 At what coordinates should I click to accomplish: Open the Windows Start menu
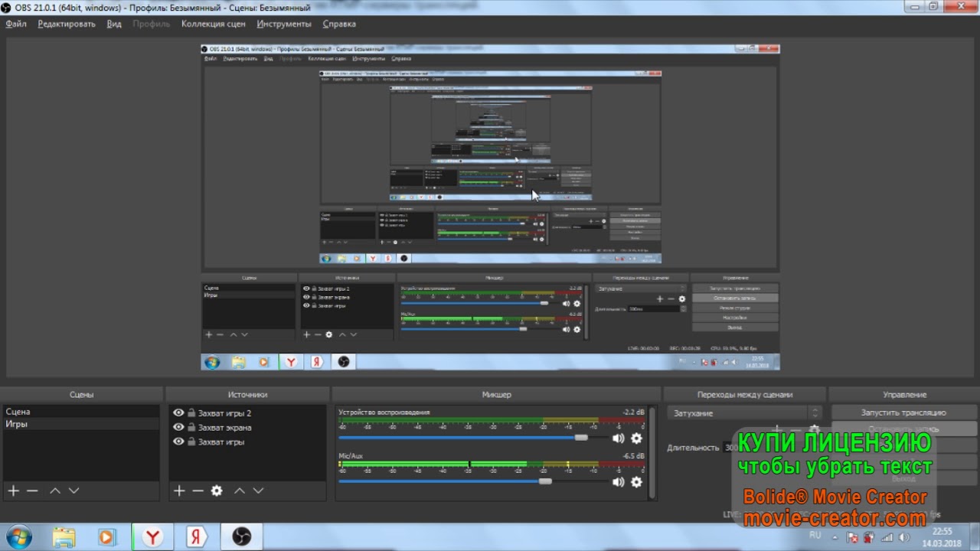18,537
